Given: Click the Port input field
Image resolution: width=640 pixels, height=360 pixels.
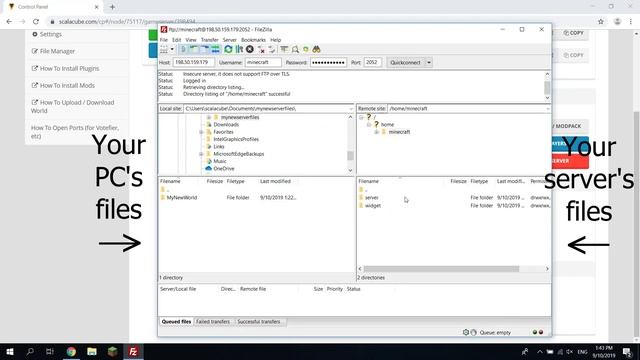Looking at the screenshot, I should click(372, 62).
